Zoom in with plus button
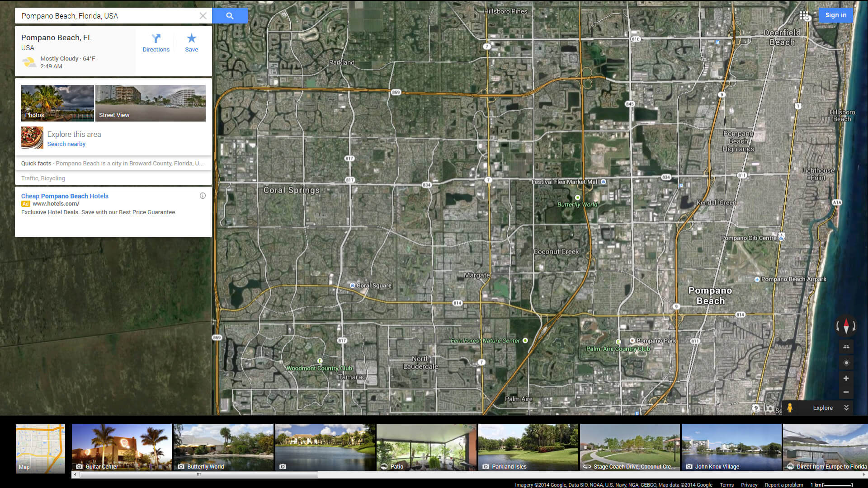Image resolution: width=868 pixels, height=488 pixels. pos(846,378)
